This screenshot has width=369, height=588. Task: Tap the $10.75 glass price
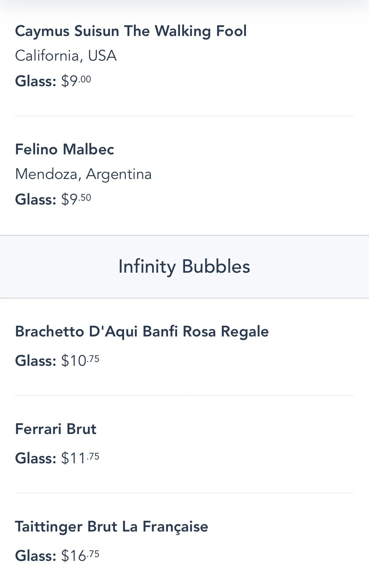(x=80, y=360)
